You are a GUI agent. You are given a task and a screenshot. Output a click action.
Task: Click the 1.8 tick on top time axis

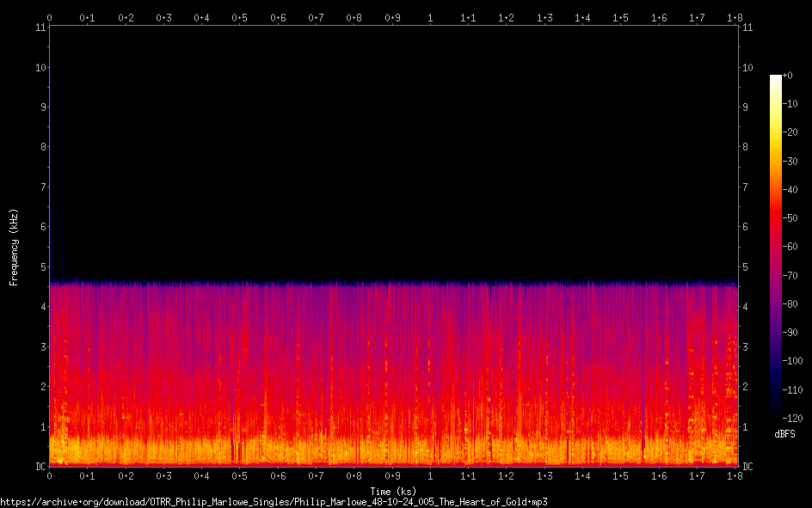pyautogui.click(x=735, y=17)
